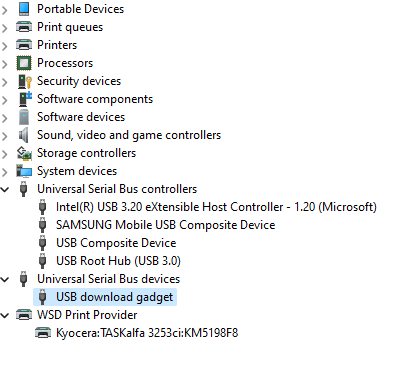The width and height of the screenshot is (409, 377).
Task: Expand the Software devices node
Action: [x=5, y=118]
